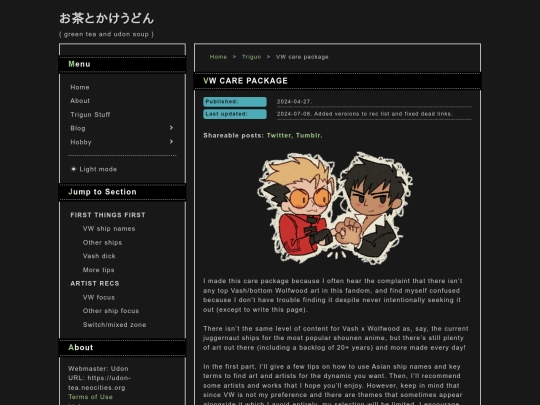This screenshot has width=540, height=405.
Task: Open the About menu item
Action: (x=80, y=101)
